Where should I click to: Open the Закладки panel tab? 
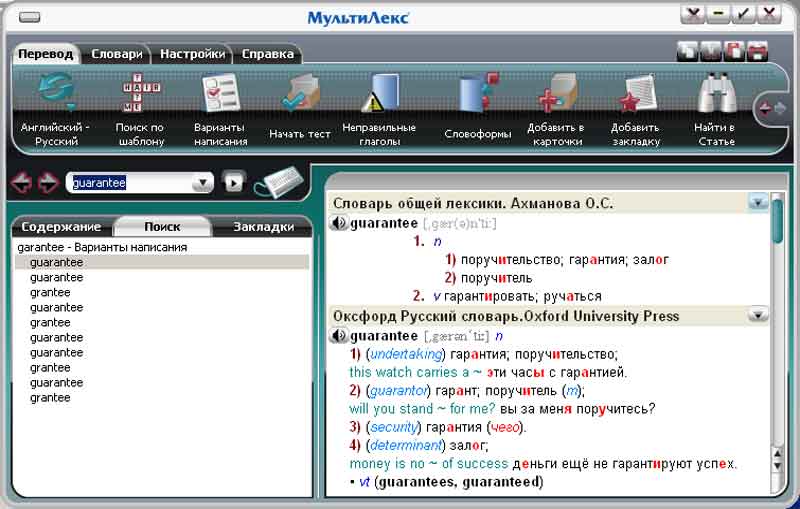(263, 227)
